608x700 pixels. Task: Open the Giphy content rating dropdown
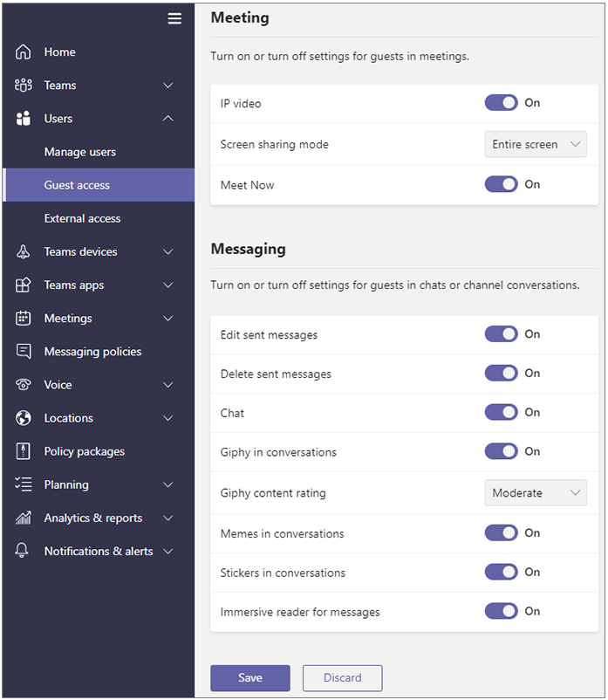tap(536, 493)
